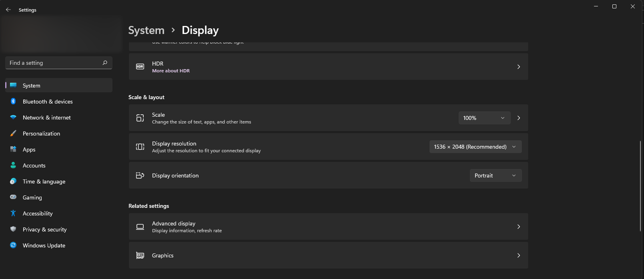Open the Display orientation Portrait dropdown

point(495,175)
